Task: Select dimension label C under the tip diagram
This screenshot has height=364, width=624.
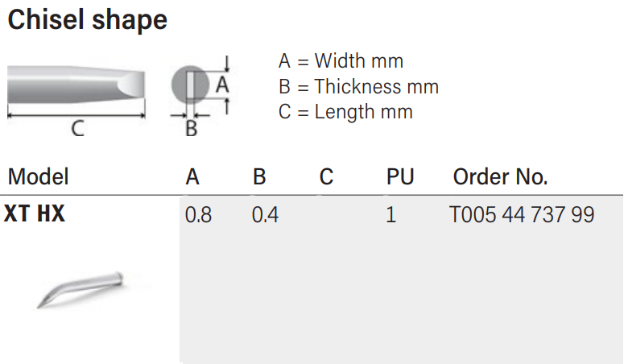Action: point(77,128)
